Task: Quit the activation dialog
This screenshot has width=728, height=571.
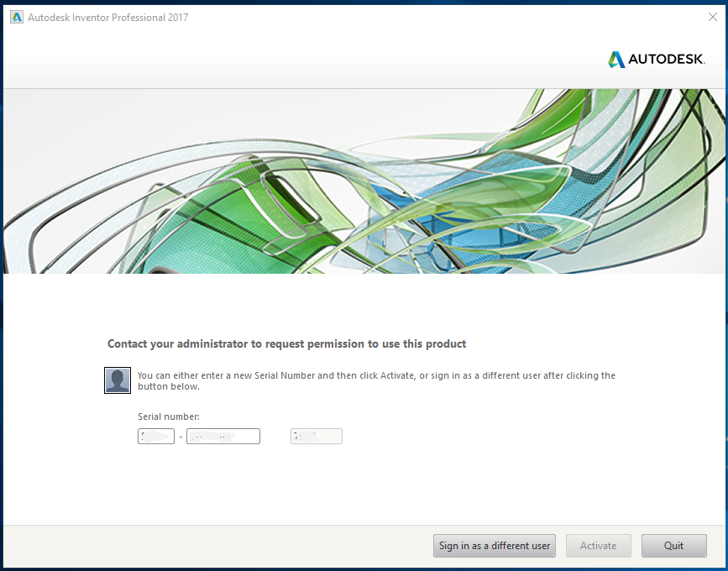Action: click(674, 546)
